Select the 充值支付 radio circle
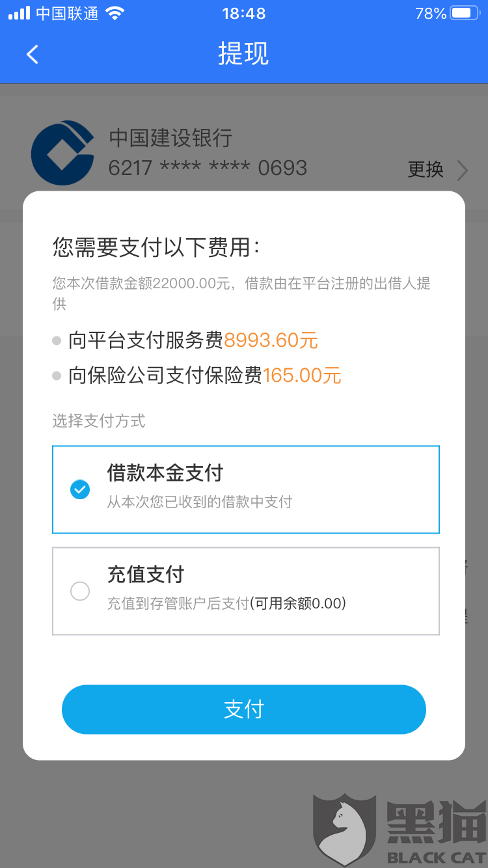This screenshot has height=868, width=488. click(80, 591)
